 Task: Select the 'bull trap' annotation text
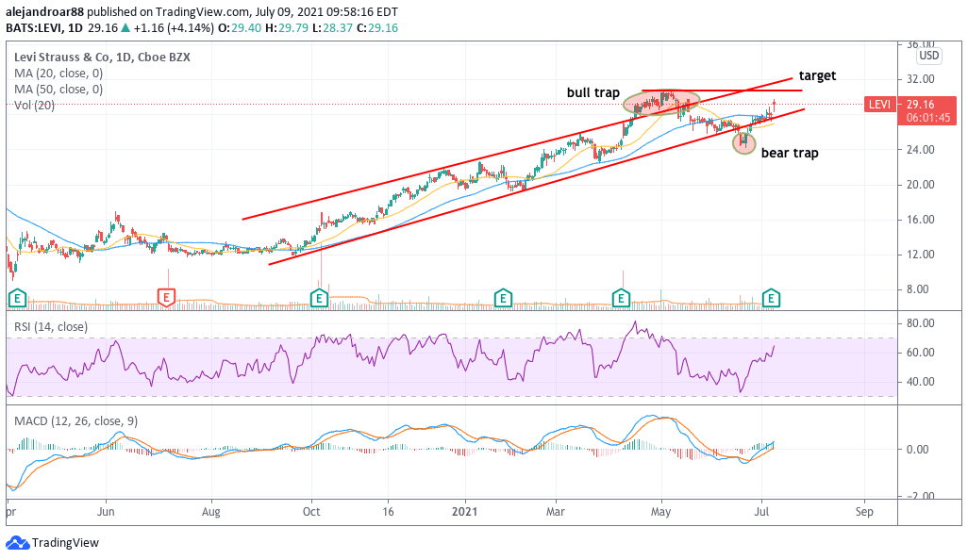pos(592,92)
